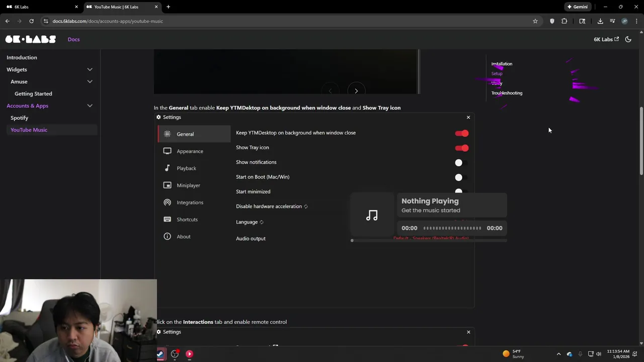644x362 pixels.
Task: Click the site info icon in address bar
Action: click(x=46, y=21)
